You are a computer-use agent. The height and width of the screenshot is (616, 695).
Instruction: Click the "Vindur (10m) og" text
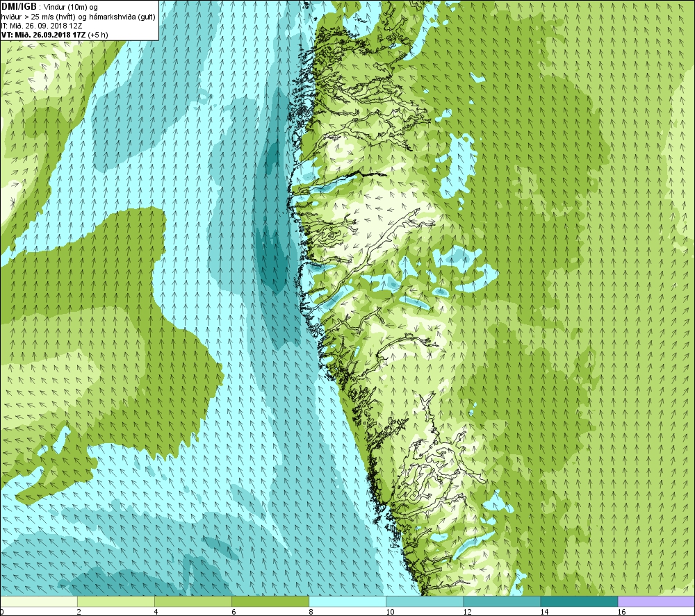[71, 7]
